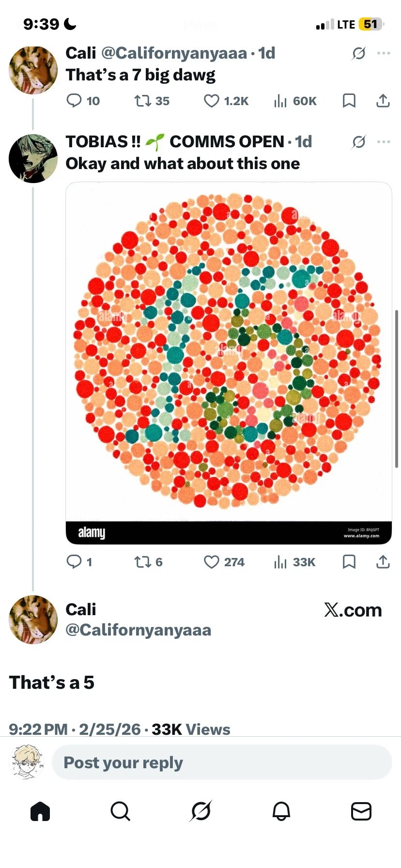The image size is (401, 868).
Task: Open Grok icon on TOBIAS's post
Action: (358, 142)
